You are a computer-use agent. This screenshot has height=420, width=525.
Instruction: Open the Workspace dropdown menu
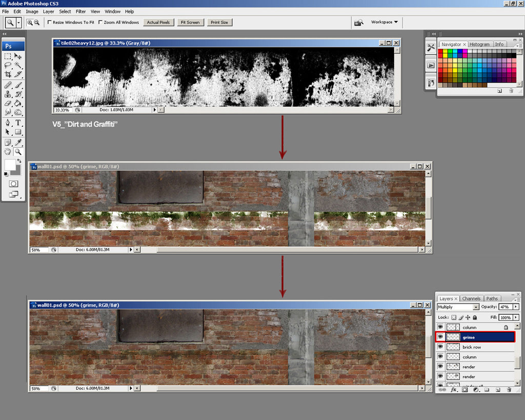[x=385, y=22]
